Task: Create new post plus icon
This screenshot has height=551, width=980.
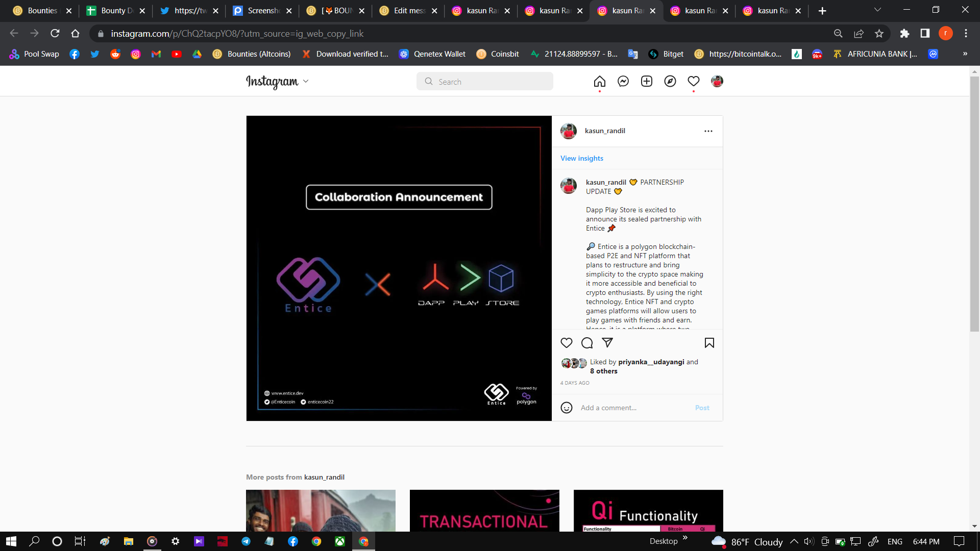Action: (647, 82)
